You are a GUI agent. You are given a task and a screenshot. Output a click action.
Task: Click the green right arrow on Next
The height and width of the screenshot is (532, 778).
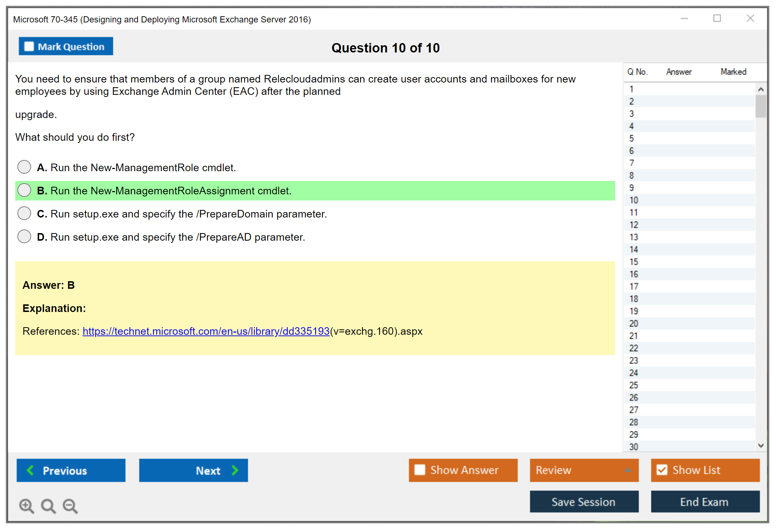[x=235, y=470]
